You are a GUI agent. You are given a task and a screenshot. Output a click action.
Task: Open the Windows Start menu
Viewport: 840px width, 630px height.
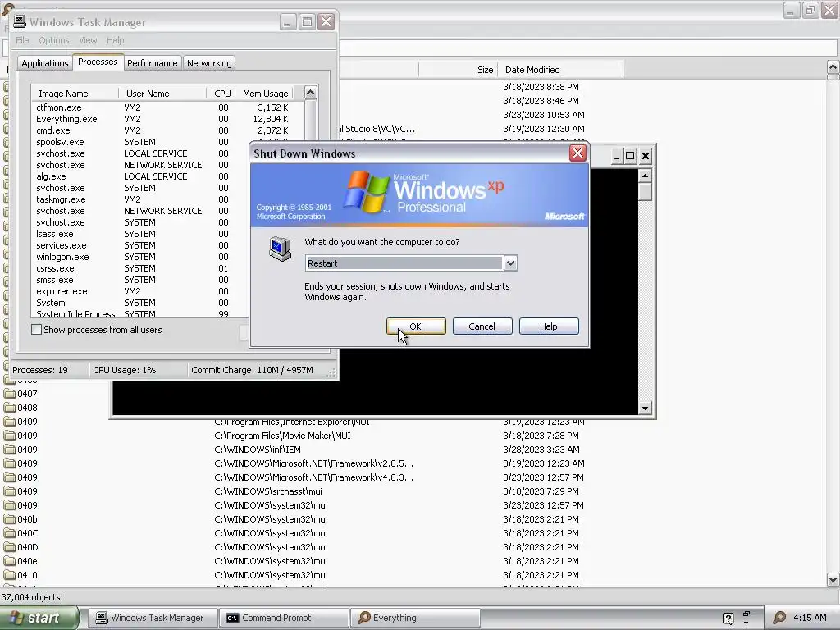point(39,618)
